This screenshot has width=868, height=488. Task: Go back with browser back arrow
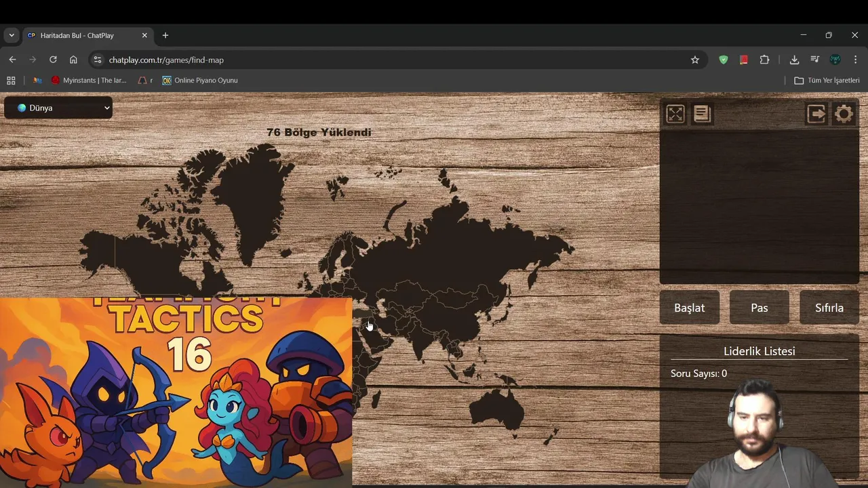coord(12,60)
